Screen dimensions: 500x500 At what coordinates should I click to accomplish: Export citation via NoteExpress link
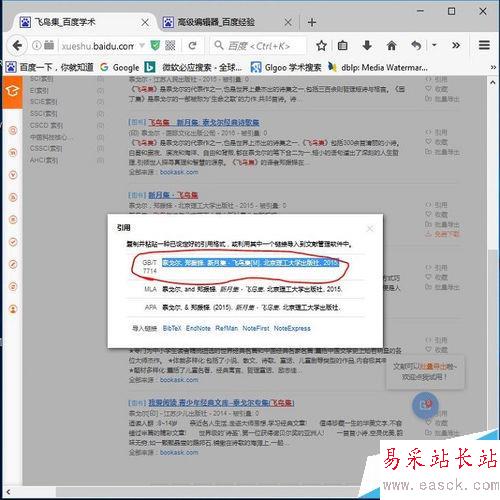[292, 328]
